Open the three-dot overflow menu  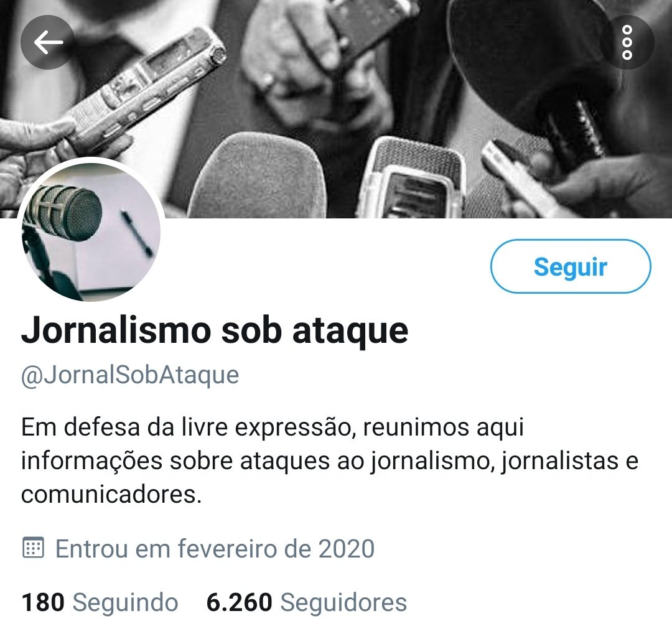[627, 42]
